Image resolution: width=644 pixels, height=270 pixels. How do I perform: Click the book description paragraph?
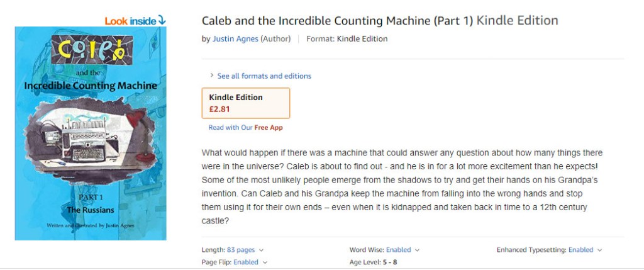click(x=402, y=187)
